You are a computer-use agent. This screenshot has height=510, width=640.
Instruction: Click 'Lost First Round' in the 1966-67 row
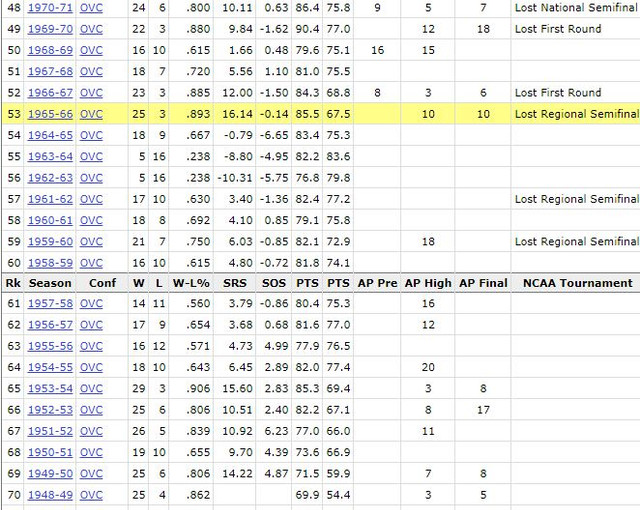coord(558,93)
